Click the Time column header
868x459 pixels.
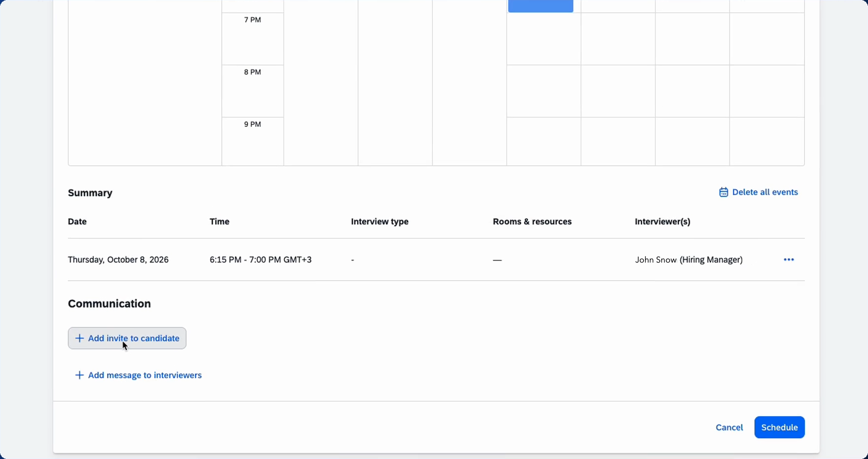point(219,222)
